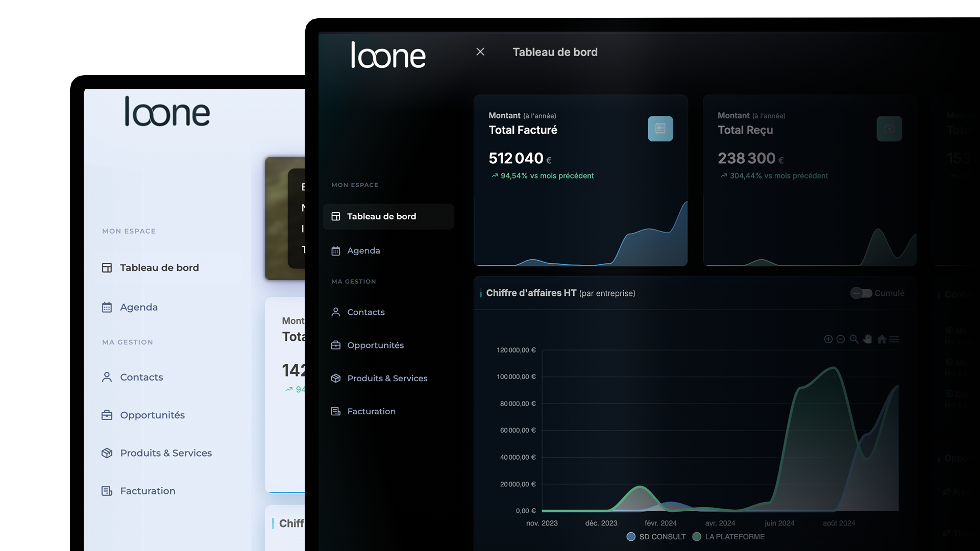The height and width of the screenshot is (551, 980).
Task: Click the dashboard icon beside dark Tableau de bord
Action: 335,216
